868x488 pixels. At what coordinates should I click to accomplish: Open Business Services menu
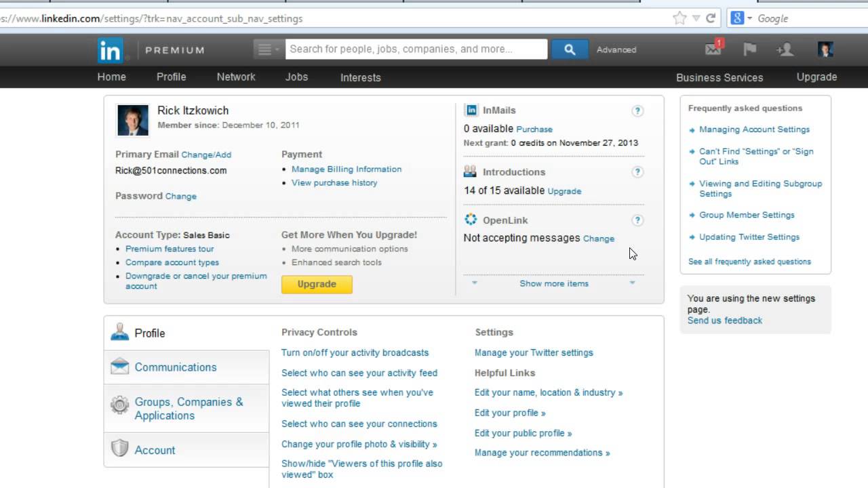[x=719, y=77]
